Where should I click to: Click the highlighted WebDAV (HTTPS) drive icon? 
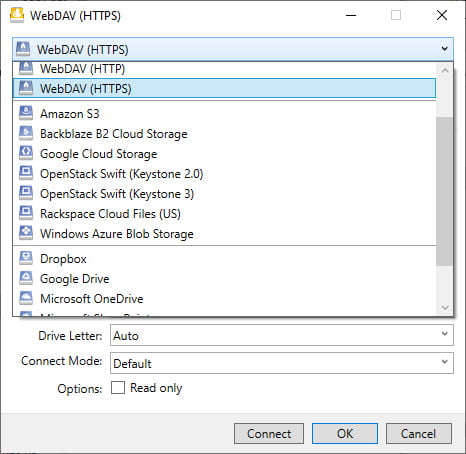coord(26,88)
